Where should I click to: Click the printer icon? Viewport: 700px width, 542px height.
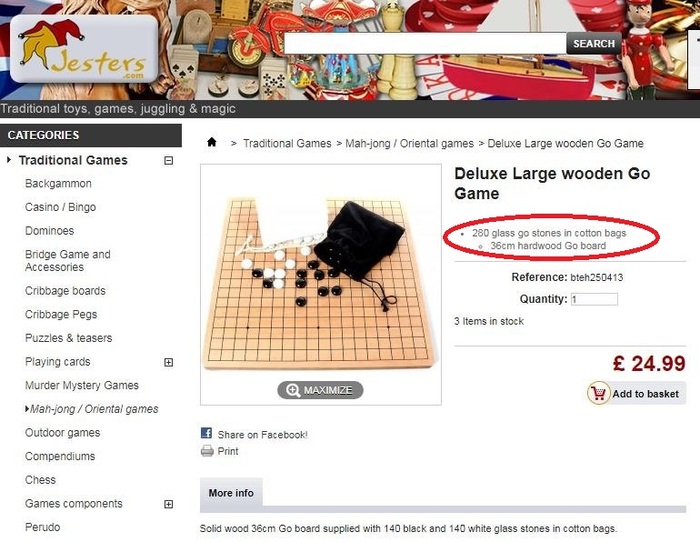tap(207, 451)
